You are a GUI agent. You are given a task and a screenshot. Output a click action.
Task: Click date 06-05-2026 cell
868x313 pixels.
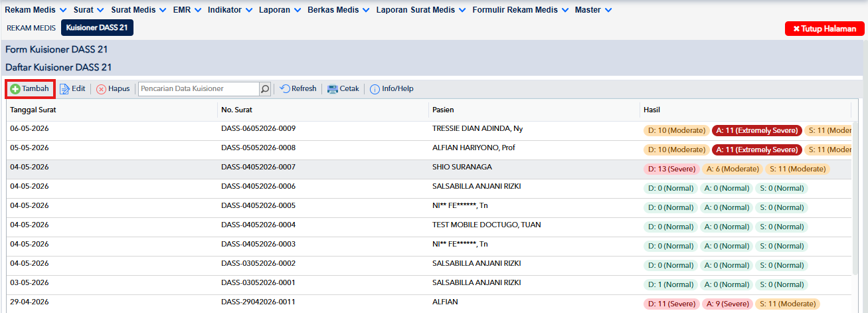[29, 128]
